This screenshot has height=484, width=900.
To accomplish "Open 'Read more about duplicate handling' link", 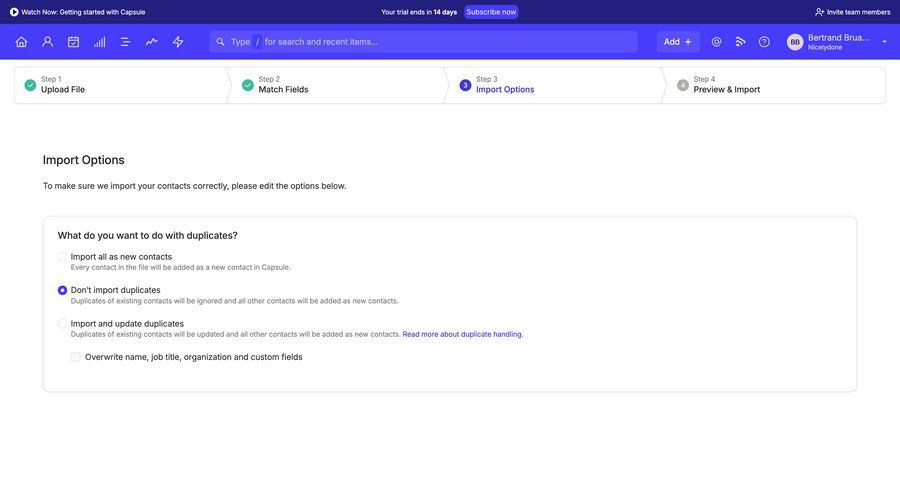I will [x=462, y=335].
